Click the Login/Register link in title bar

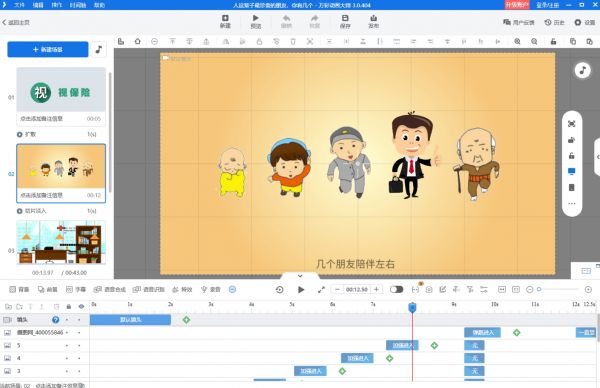point(547,5)
